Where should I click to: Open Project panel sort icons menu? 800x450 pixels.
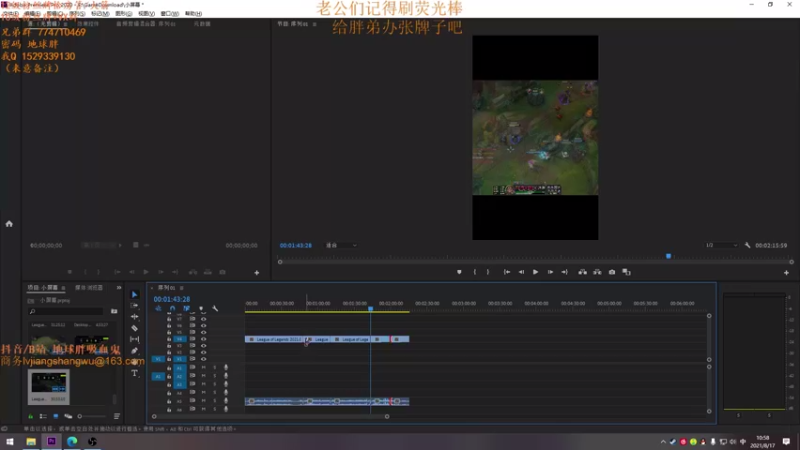pyautogui.click(x=117, y=416)
